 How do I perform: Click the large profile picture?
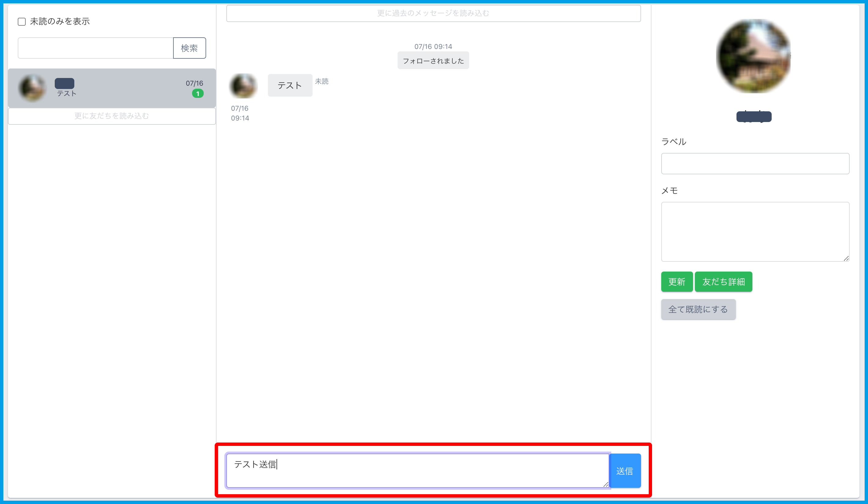point(753,56)
